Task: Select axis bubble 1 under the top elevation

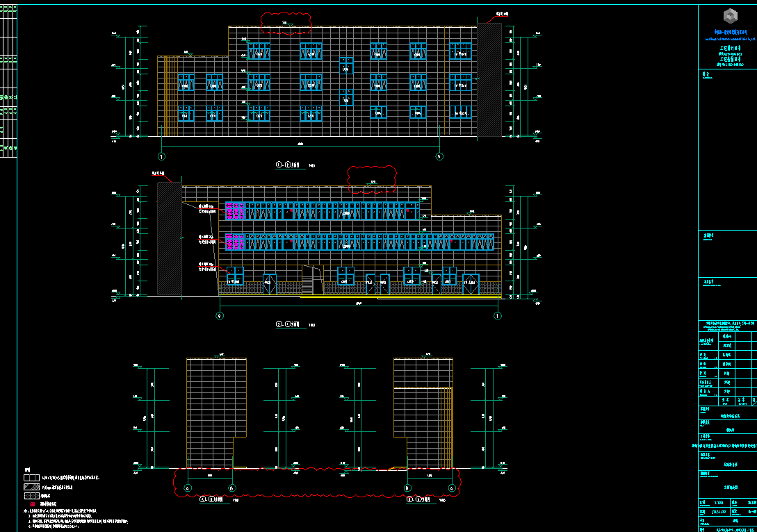Action: click(x=161, y=156)
